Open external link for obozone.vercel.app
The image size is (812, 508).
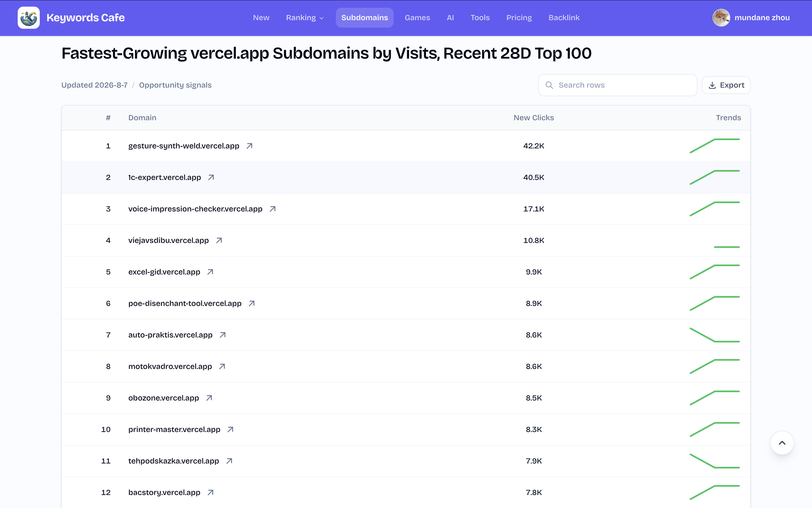coord(209,398)
